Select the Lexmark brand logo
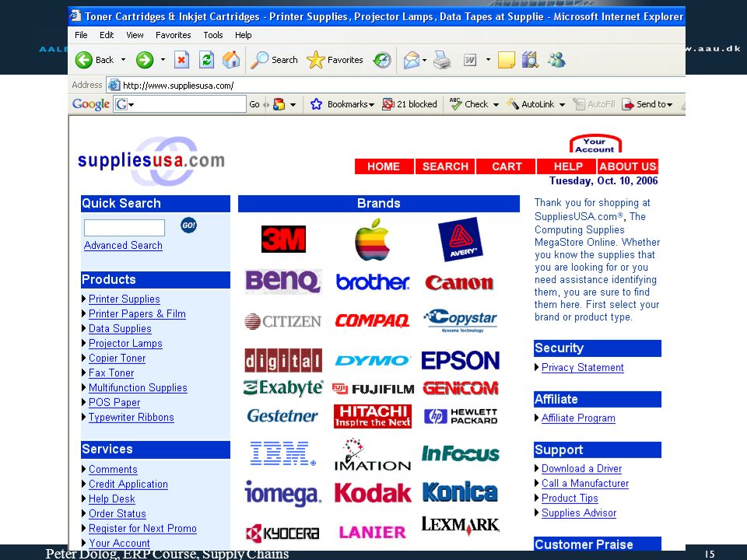 pyautogui.click(x=460, y=525)
